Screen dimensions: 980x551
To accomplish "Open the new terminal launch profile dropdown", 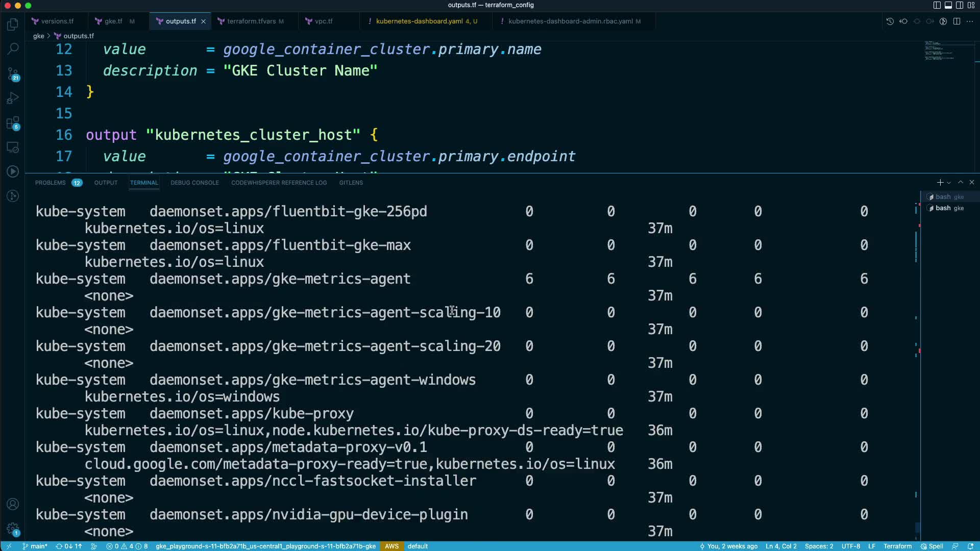I will pyautogui.click(x=949, y=183).
